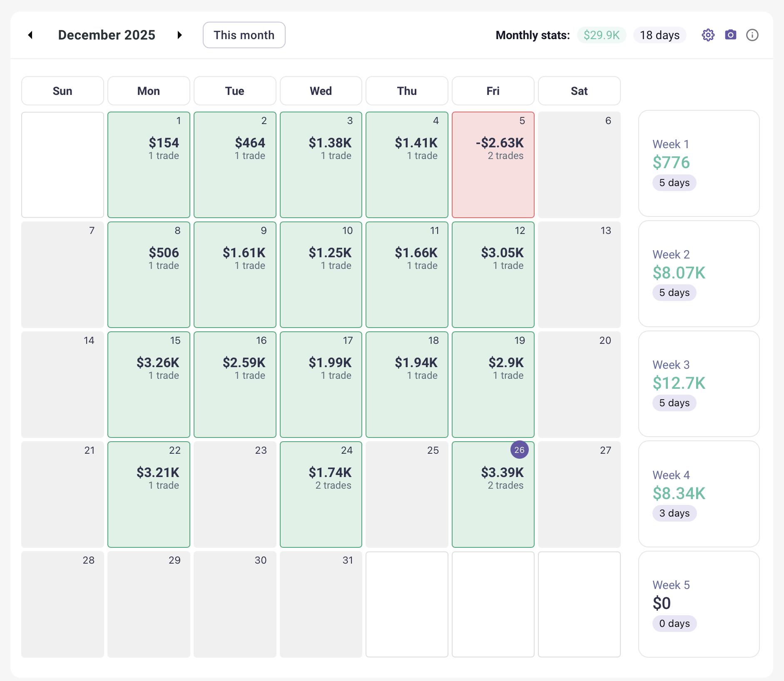Open December 1 cell showing $154
The image size is (784, 681).
149,165
